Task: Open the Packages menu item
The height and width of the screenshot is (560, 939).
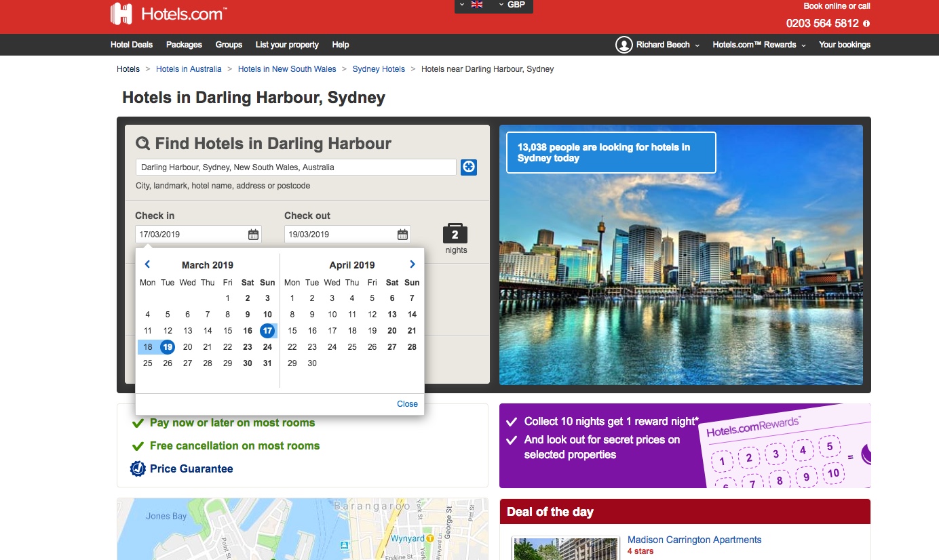Action: (184, 45)
